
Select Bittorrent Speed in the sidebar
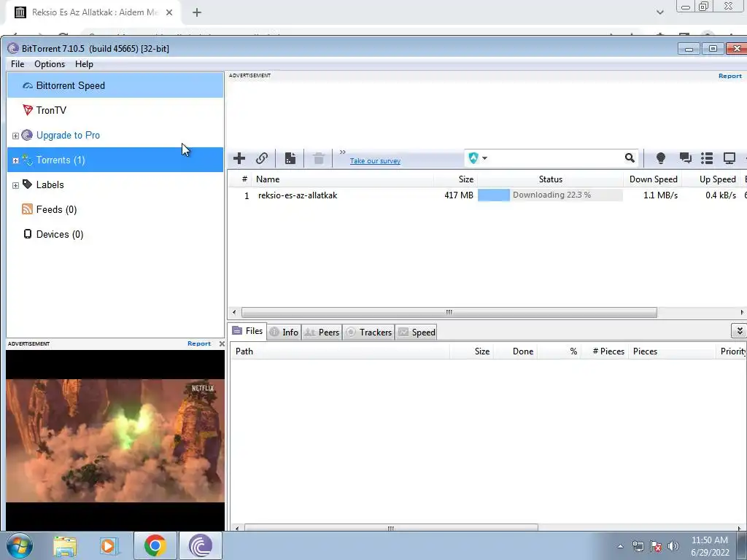[115, 86]
